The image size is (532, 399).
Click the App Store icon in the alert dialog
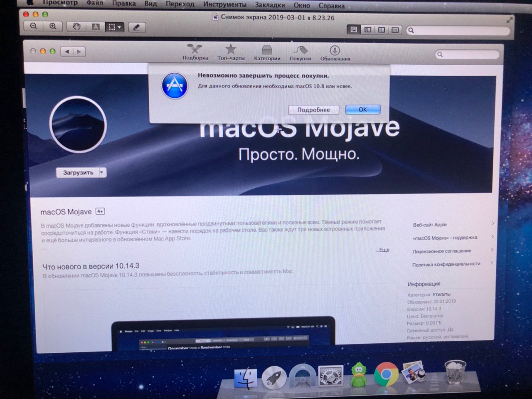(x=175, y=86)
